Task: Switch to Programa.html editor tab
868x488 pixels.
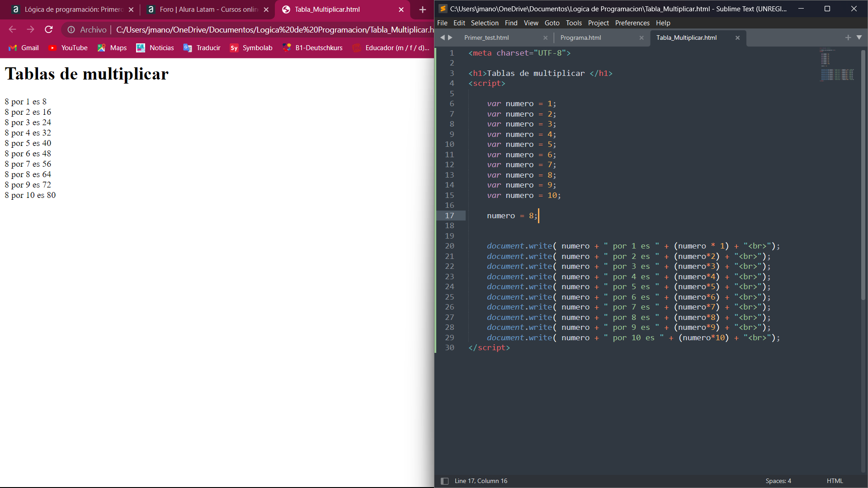Action: click(x=580, y=38)
